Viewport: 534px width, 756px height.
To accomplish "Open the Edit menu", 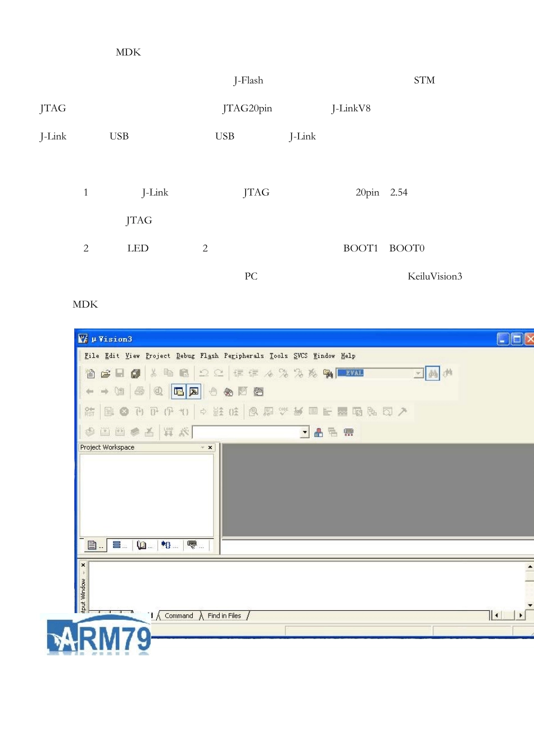I will click(x=112, y=356).
